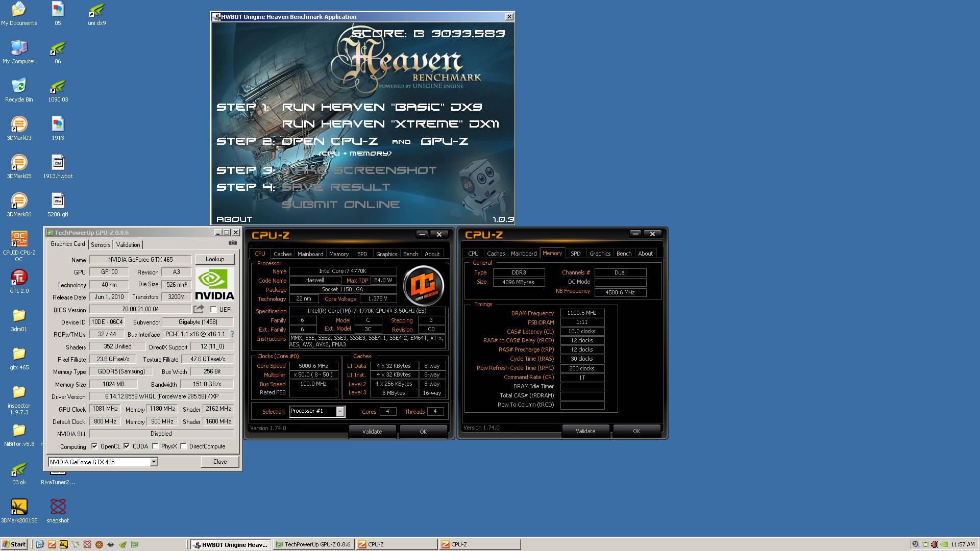
Task: Expand the Processor #1 selection dropdown
Action: pos(340,411)
